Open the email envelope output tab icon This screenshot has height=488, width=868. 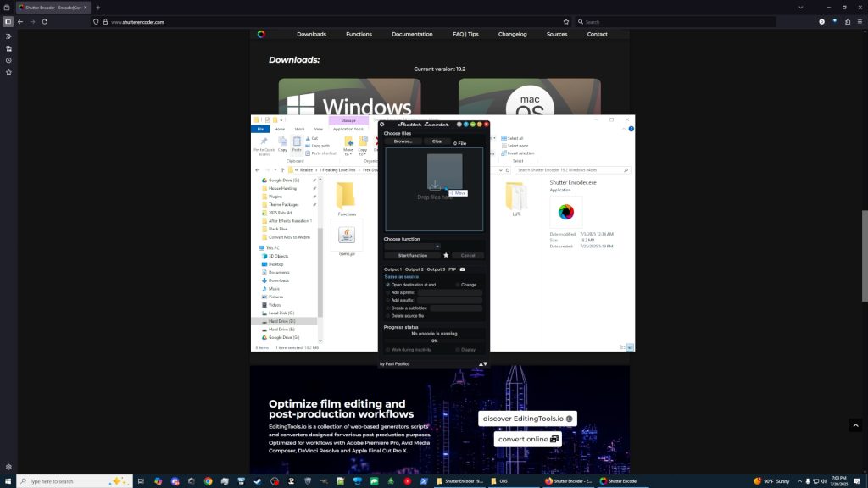point(462,269)
